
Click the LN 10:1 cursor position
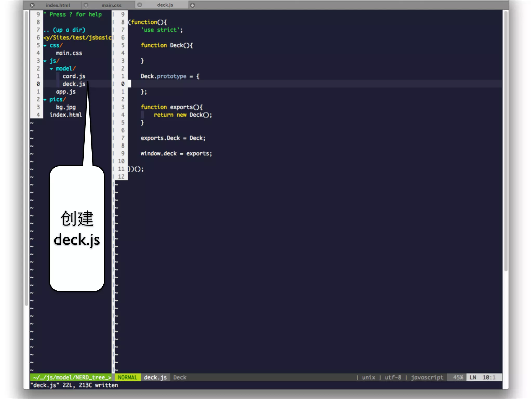click(x=484, y=377)
